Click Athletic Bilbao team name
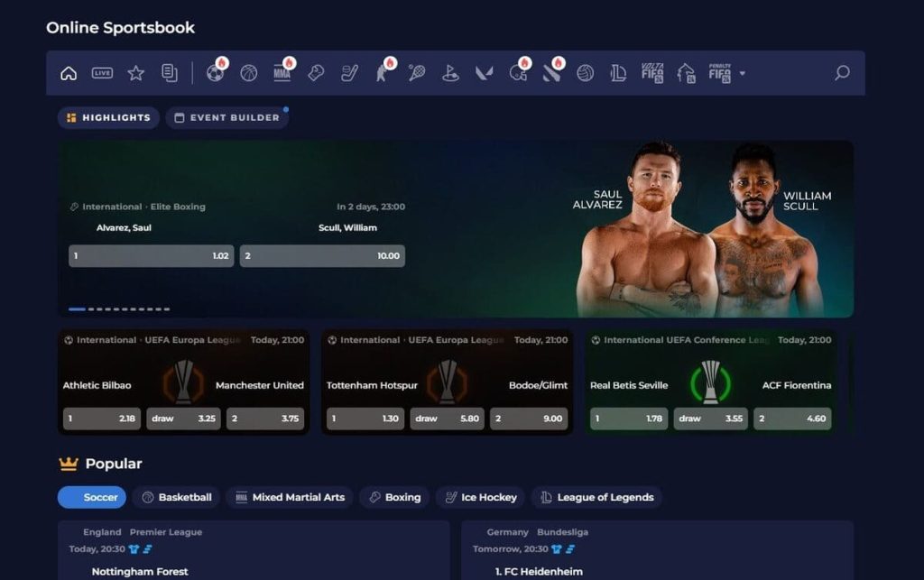924x580 pixels. [97, 386]
